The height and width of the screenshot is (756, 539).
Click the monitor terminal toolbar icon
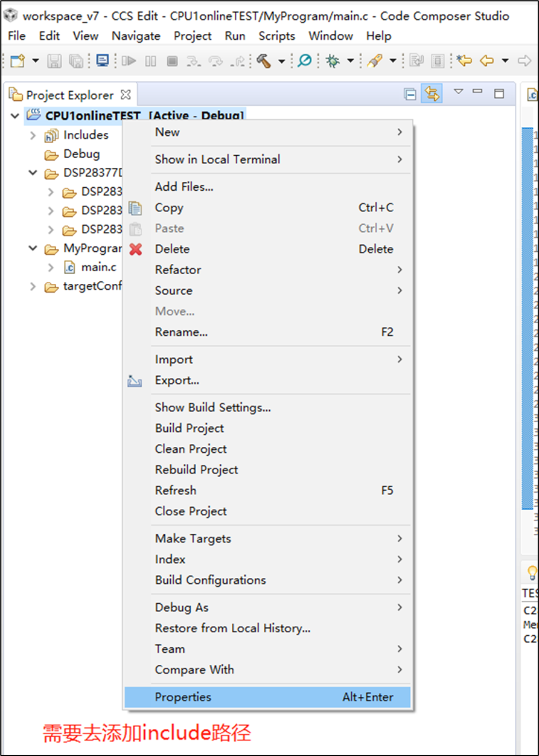(103, 61)
